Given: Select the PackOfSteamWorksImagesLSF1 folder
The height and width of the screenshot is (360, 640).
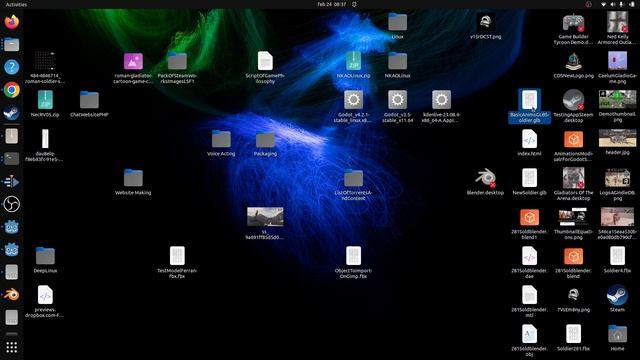Looking at the screenshot, I should point(177,68).
